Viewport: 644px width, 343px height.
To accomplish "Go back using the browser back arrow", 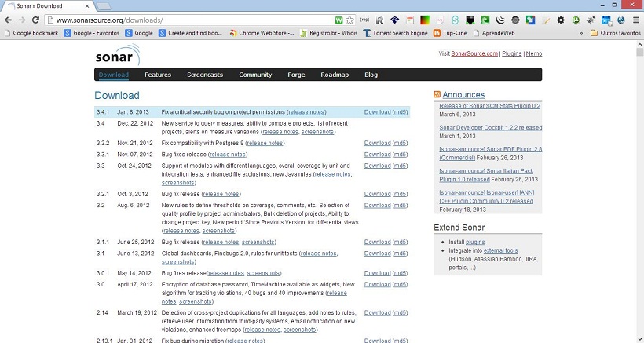I will point(8,20).
